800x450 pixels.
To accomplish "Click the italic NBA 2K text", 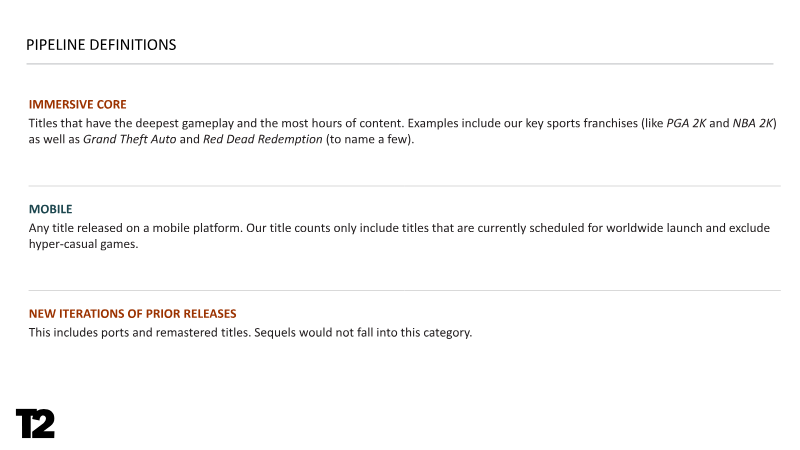I will click(x=753, y=123).
